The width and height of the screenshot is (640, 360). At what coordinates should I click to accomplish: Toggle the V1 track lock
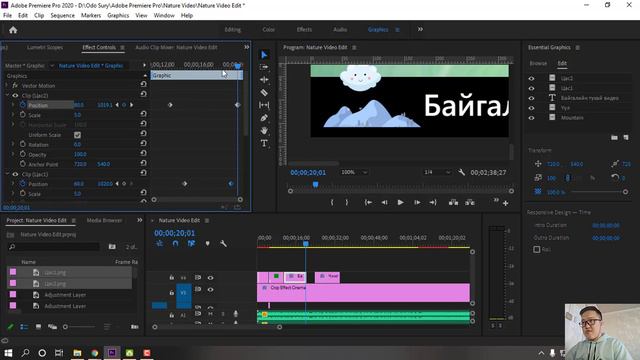[x=171, y=292]
